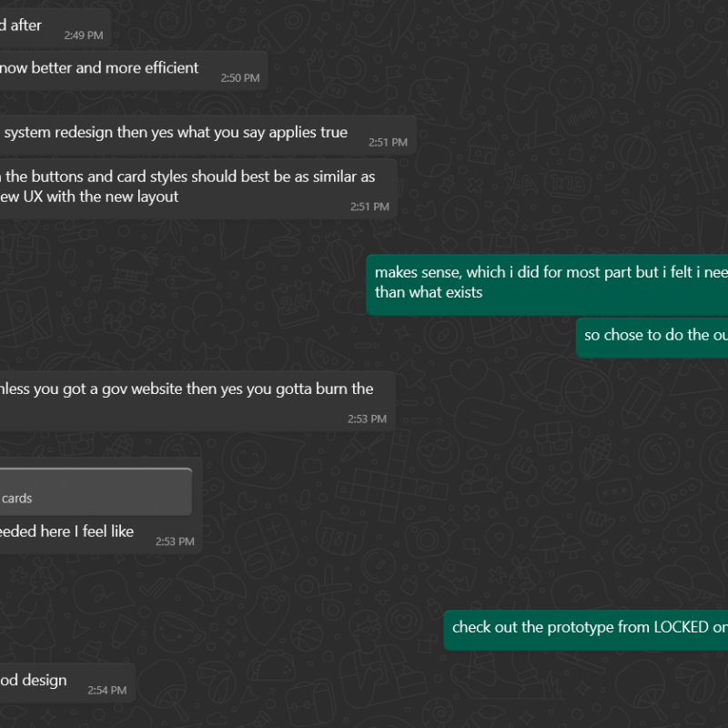The width and height of the screenshot is (728, 728).
Task: Click the message ending in 'od design'
Action: click(x=67, y=682)
